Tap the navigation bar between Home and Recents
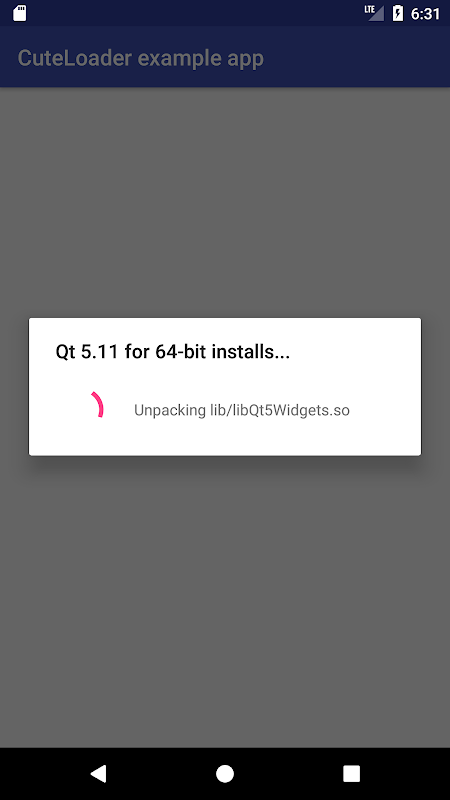The image size is (450, 800). click(x=288, y=773)
